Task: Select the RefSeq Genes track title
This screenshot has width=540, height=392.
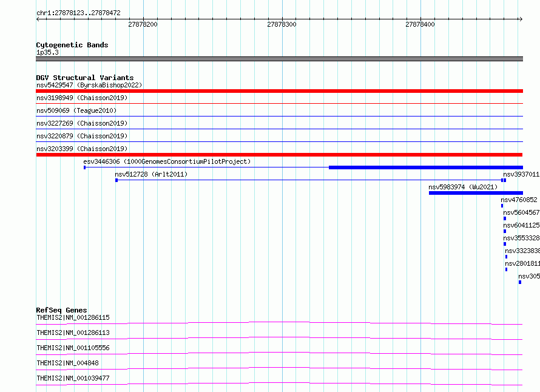Action: (x=62, y=310)
